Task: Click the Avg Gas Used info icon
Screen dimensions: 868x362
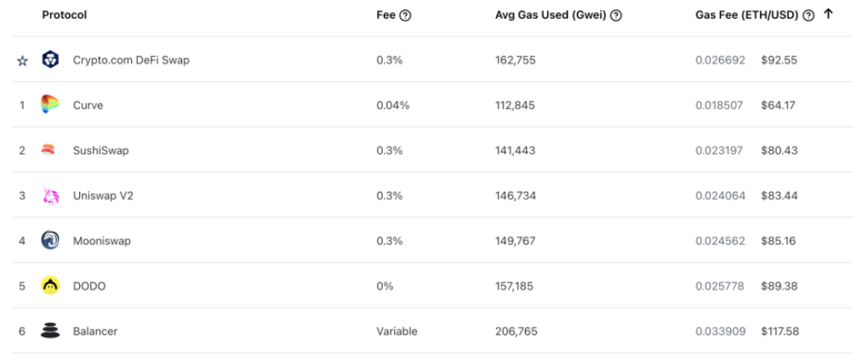Action: [616, 15]
